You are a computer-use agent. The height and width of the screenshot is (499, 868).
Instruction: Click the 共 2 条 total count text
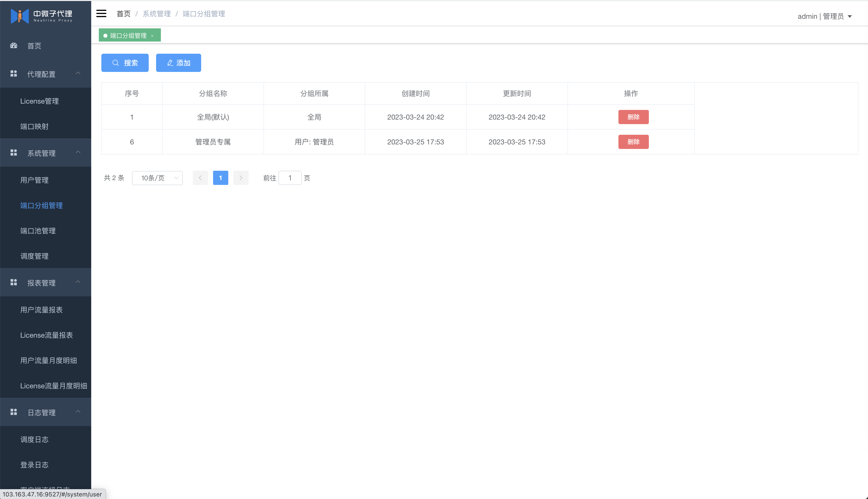pyautogui.click(x=114, y=178)
